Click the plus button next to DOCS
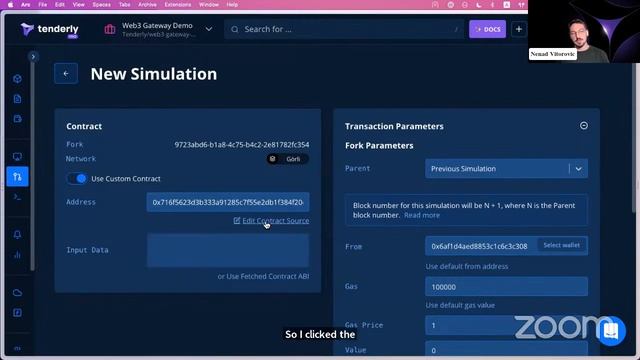Screen dimensions: 640x360 518,29
